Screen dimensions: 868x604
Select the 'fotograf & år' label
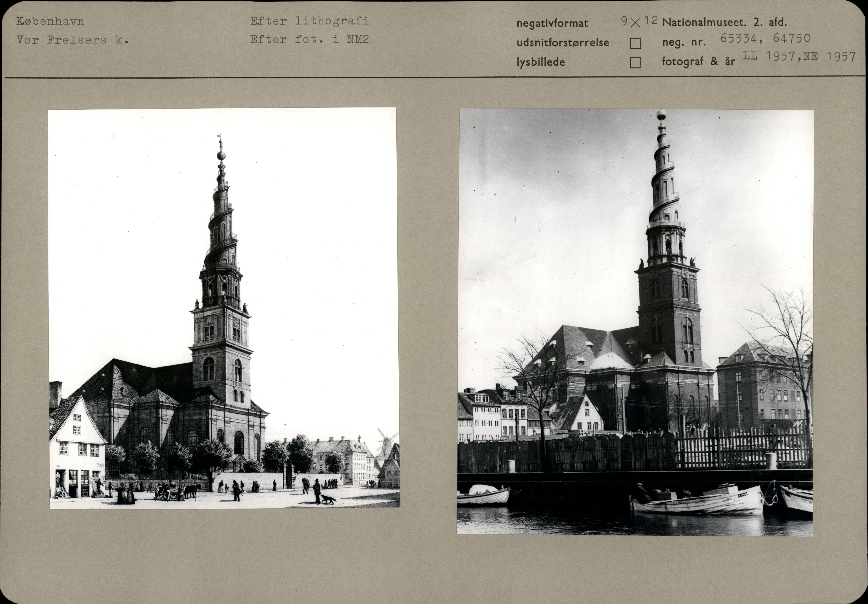pos(698,61)
